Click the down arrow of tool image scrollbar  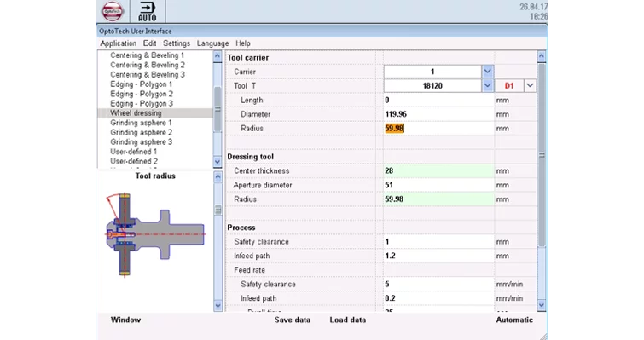tap(218, 306)
